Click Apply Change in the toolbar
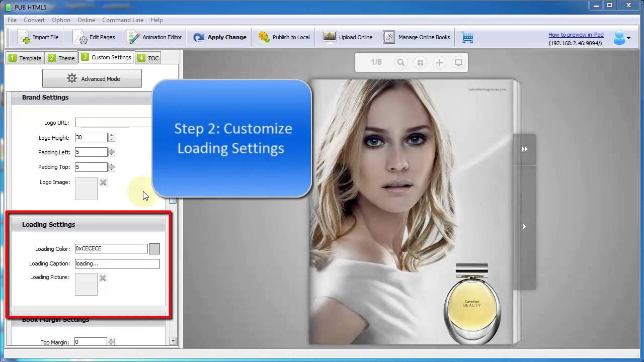 pos(220,37)
